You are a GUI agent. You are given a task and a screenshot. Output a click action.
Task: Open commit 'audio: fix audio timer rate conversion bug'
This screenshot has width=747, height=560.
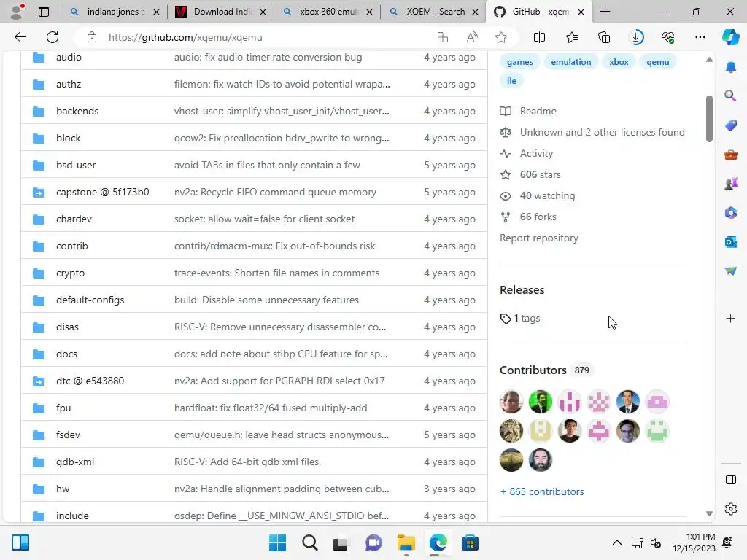(268, 57)
